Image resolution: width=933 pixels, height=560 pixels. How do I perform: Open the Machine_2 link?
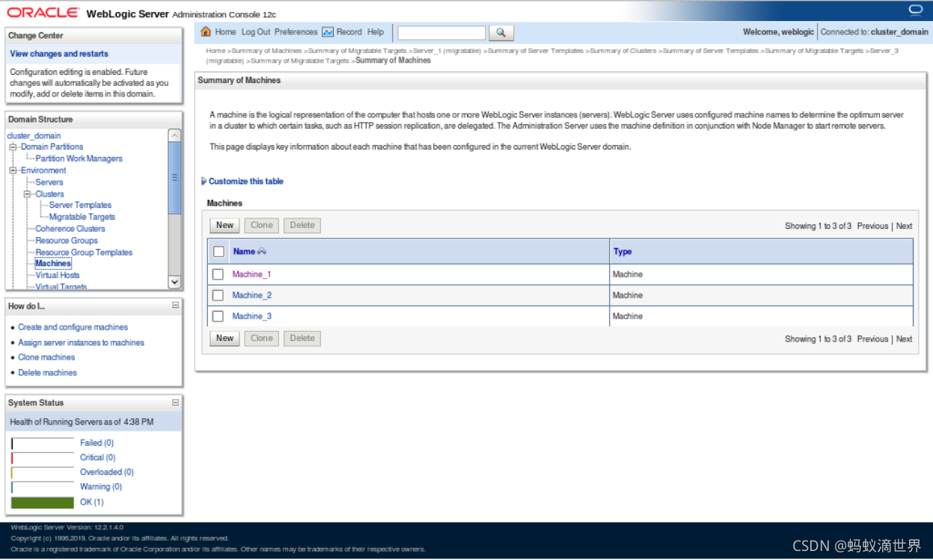(x=251, y=295)
